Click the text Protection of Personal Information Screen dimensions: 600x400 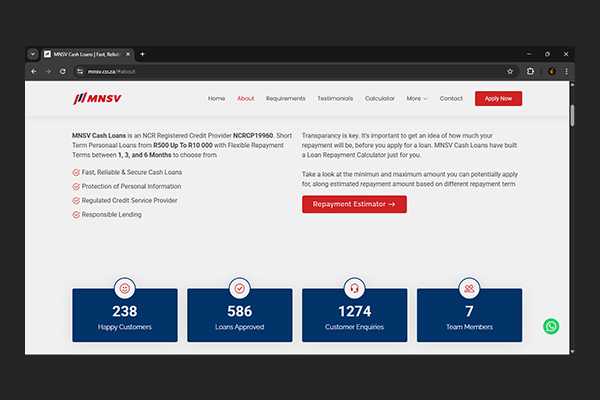pyautogui.click(x=131, y=186)
